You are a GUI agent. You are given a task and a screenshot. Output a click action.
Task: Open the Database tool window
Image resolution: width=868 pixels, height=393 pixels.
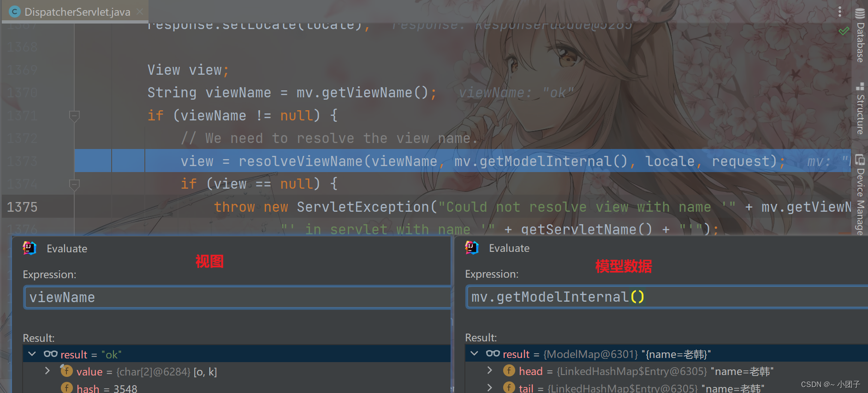click(860, 35)
